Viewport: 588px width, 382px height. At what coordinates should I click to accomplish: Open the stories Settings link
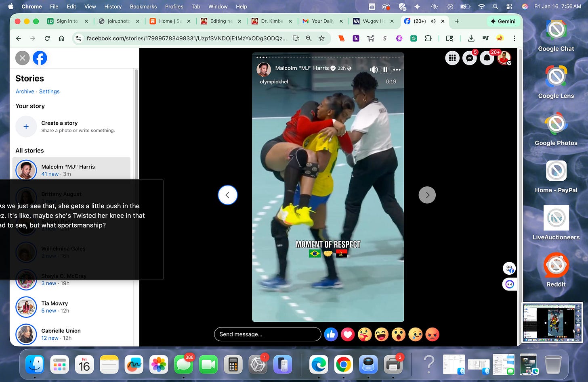(49, 92)
